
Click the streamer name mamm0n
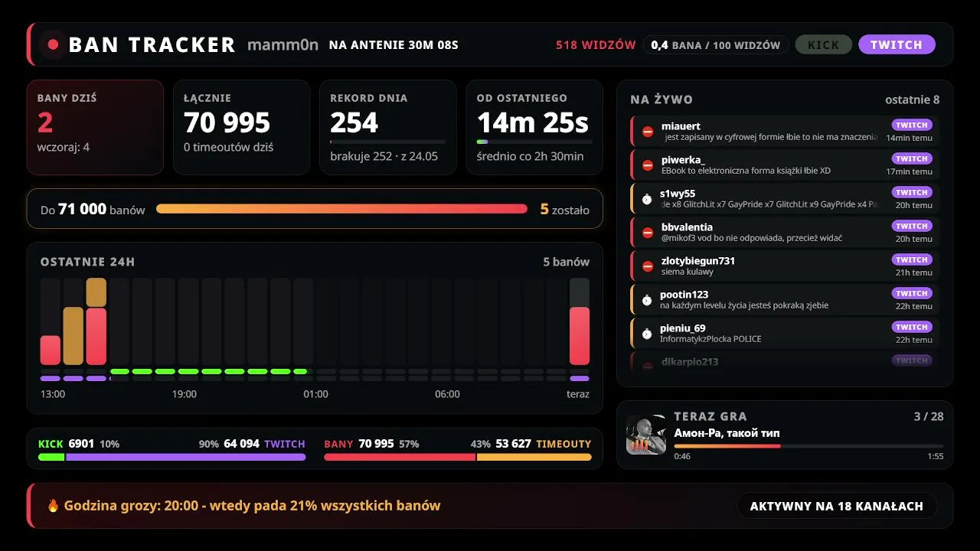283,44
